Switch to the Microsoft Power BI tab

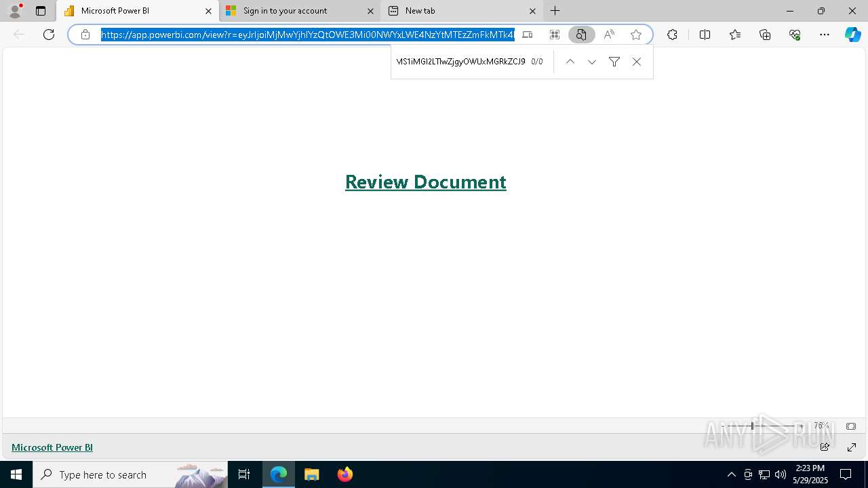[137, 11]
